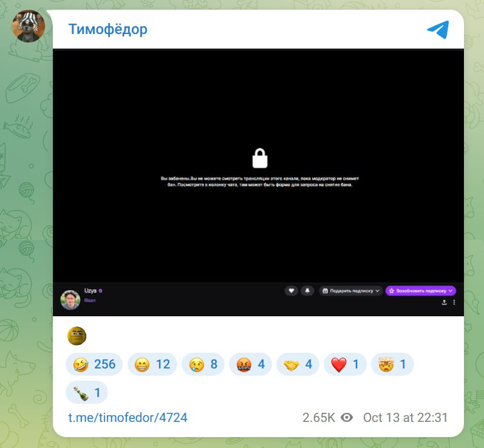Screen dimensions: 484x448
Task: Click the bell notification icon
Action: [x=307, y=291]
